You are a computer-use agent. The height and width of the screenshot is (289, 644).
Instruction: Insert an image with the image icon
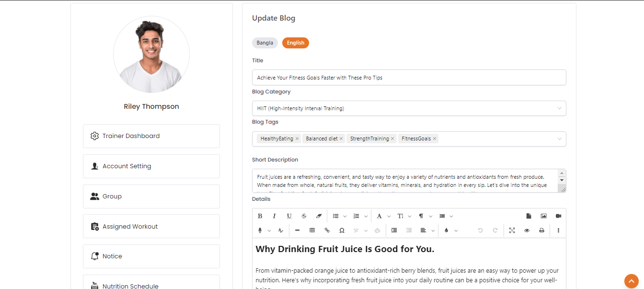[543, 216]
